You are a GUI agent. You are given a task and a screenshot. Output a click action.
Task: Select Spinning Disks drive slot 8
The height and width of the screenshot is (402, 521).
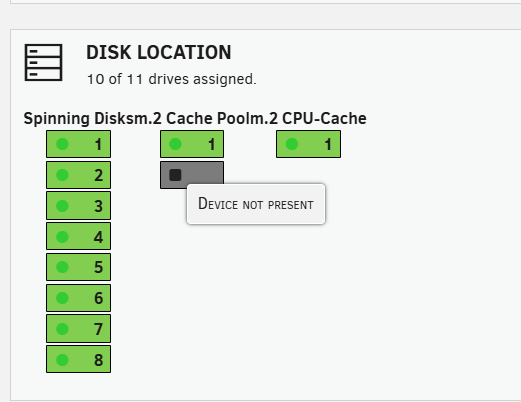coord(78,359)
